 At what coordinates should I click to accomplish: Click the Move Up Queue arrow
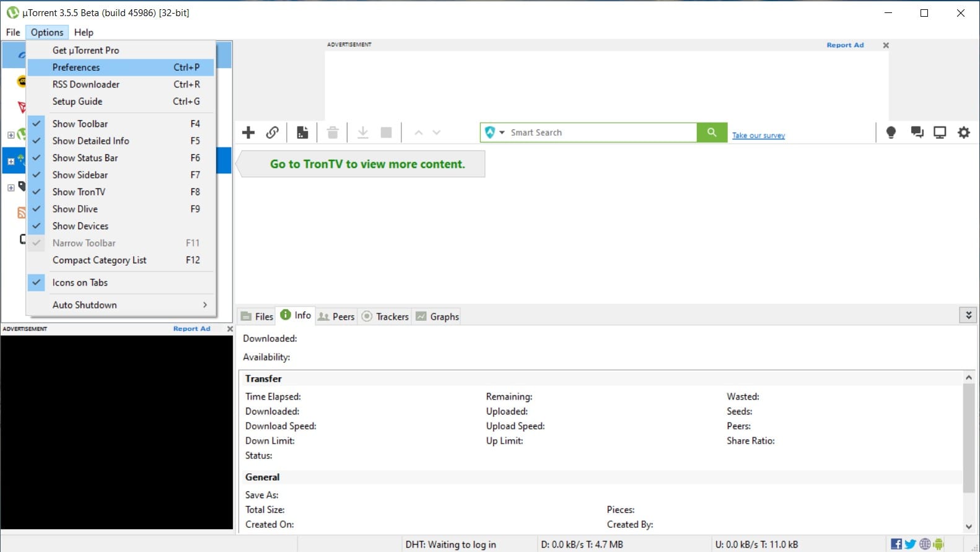tap(418, 133)
